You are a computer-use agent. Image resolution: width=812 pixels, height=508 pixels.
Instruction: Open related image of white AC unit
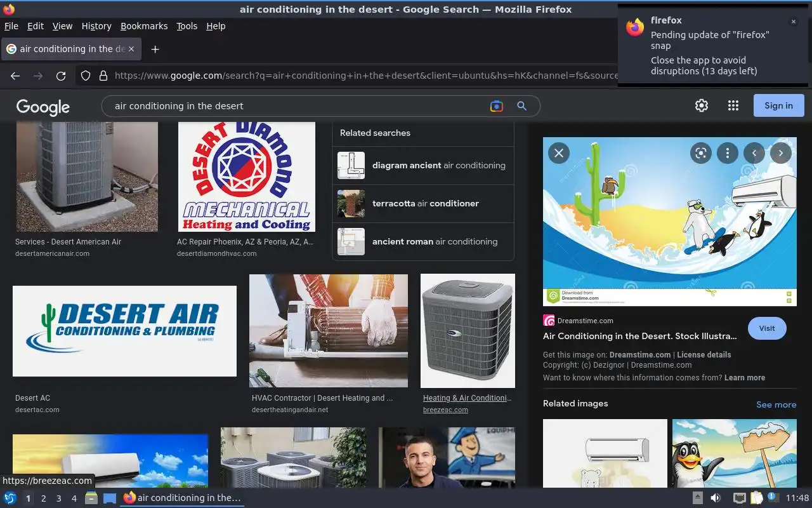605,453
